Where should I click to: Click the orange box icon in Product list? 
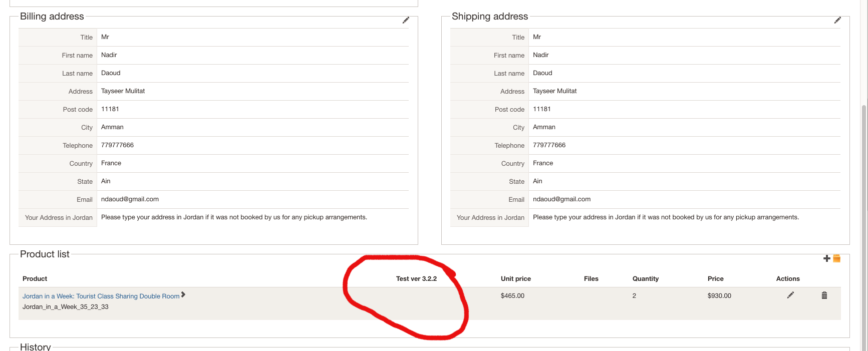click(x=836, y=258)
